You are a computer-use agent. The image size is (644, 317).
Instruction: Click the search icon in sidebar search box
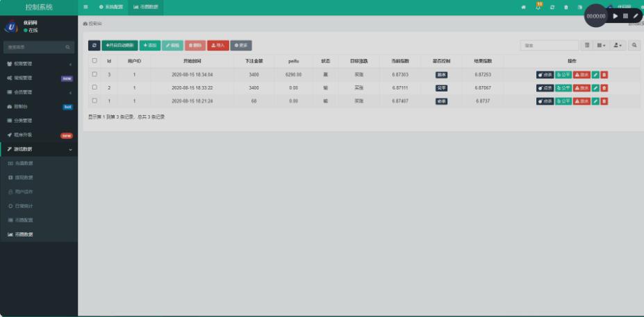coord(67,47)
